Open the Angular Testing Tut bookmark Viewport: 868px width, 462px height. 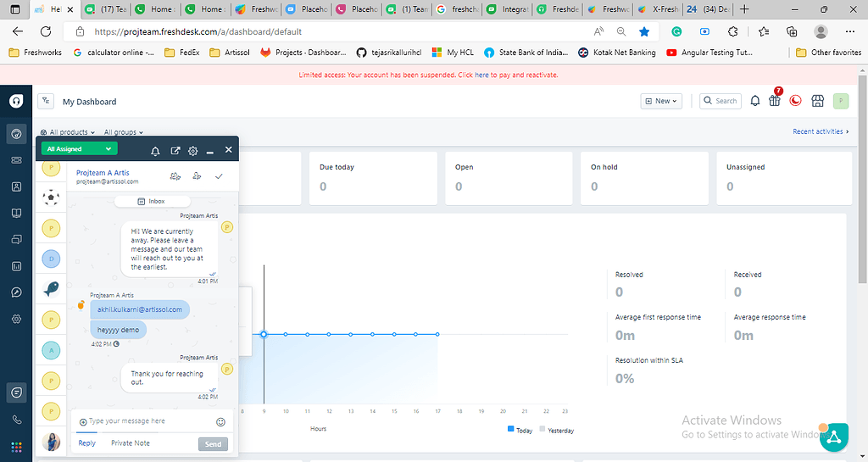709,52
